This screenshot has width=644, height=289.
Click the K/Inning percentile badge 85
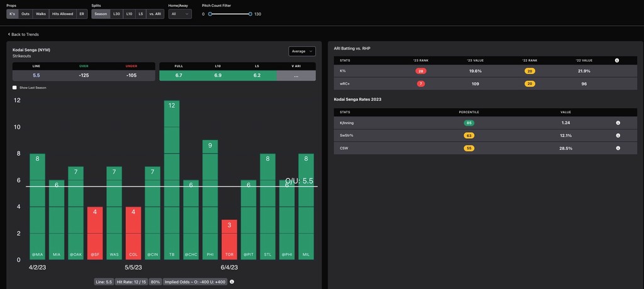[x=469, y=123]
